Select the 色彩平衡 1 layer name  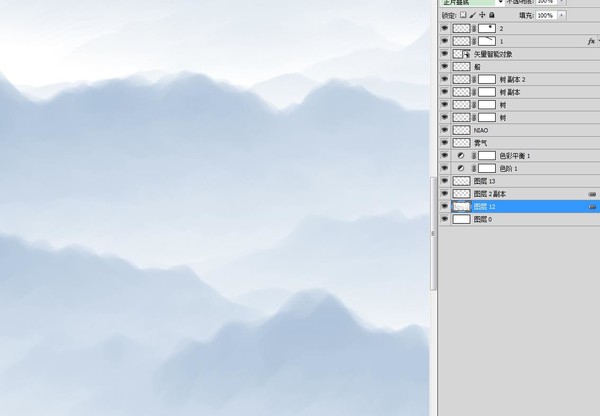point(515,156)
